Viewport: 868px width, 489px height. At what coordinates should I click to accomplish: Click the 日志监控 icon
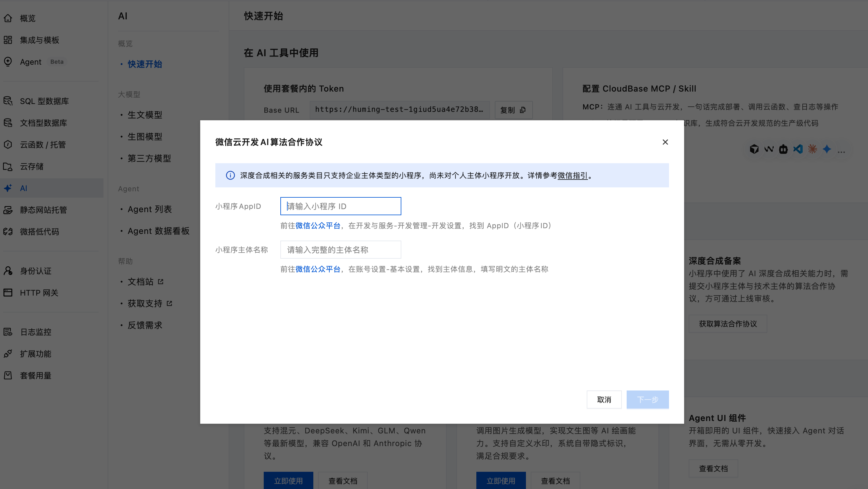point(8,332)
